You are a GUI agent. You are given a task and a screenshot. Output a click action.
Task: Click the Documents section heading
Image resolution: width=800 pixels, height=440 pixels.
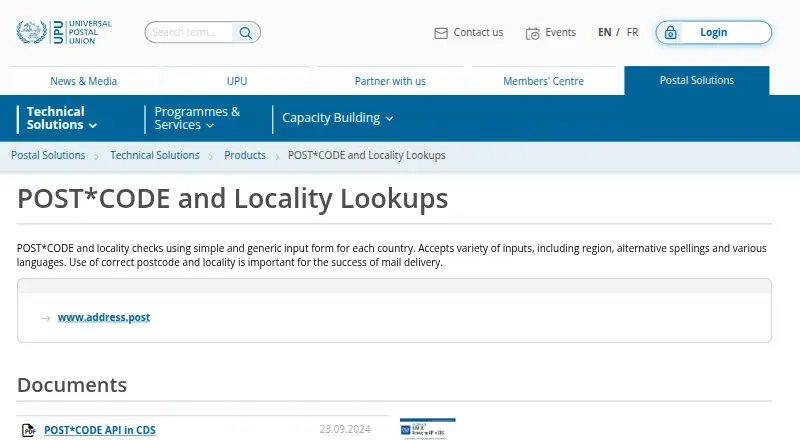point(72,385)
